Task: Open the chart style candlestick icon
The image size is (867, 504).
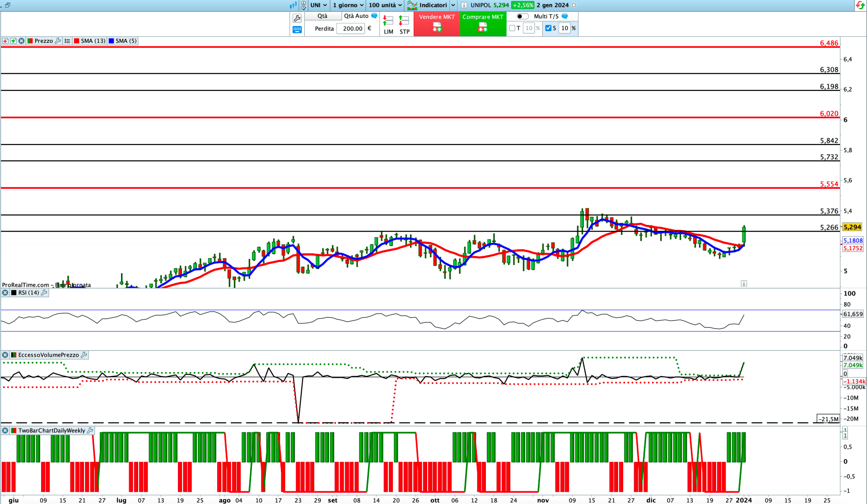Action: (294, 5)
